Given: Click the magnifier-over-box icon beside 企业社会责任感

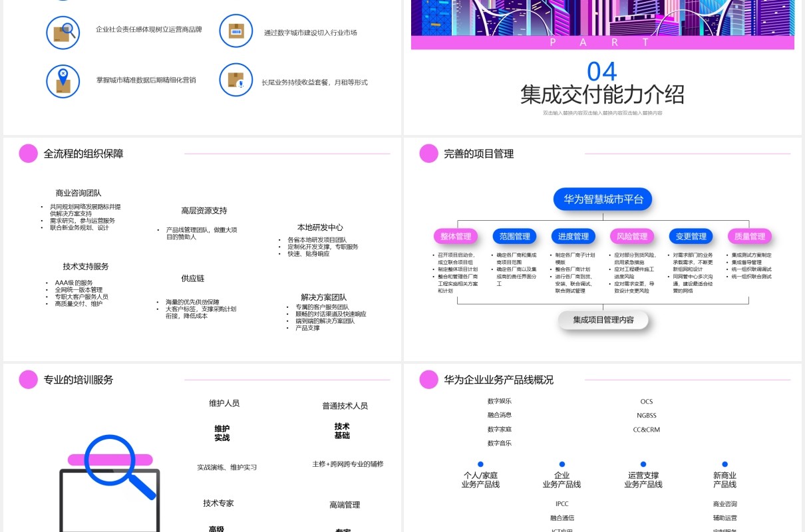Looking at the screenshot, I should [63, 32].
